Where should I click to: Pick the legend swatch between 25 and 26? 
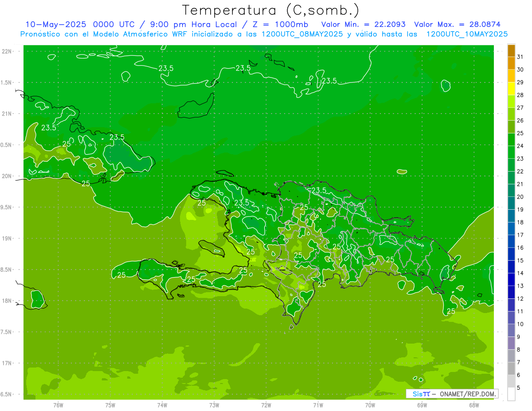pos(511,127)
